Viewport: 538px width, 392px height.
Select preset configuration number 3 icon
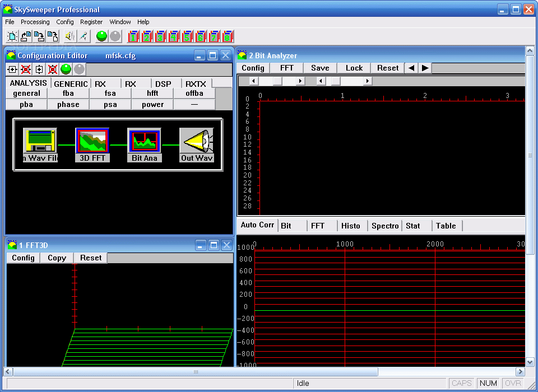(160, 36)
